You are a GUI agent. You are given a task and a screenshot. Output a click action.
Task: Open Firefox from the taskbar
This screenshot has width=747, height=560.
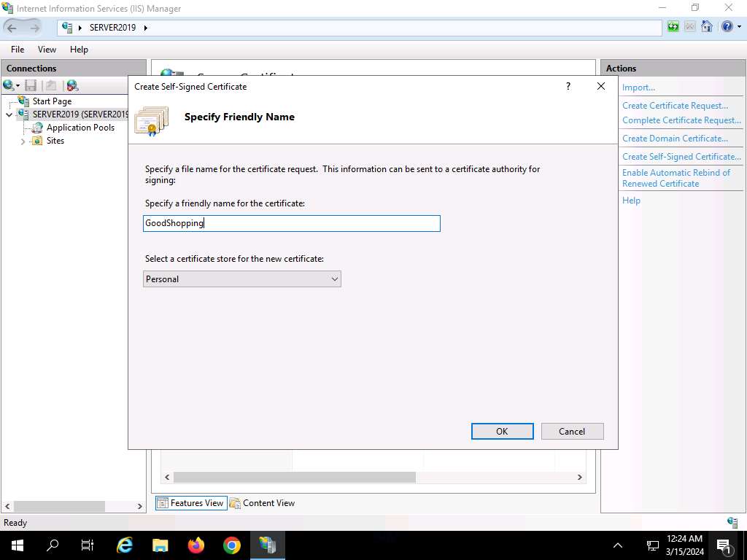pyautogui.click(x=196, y=545)
